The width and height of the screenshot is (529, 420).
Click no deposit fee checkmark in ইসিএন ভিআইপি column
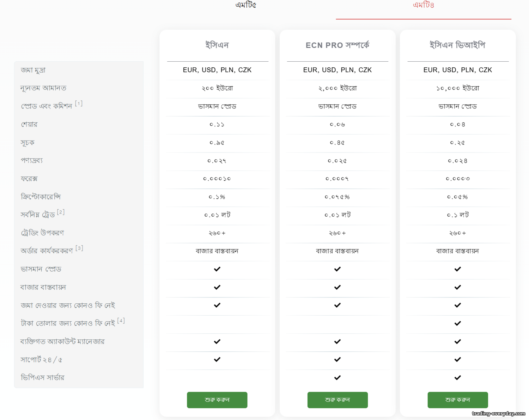click(x=458, y=305)
